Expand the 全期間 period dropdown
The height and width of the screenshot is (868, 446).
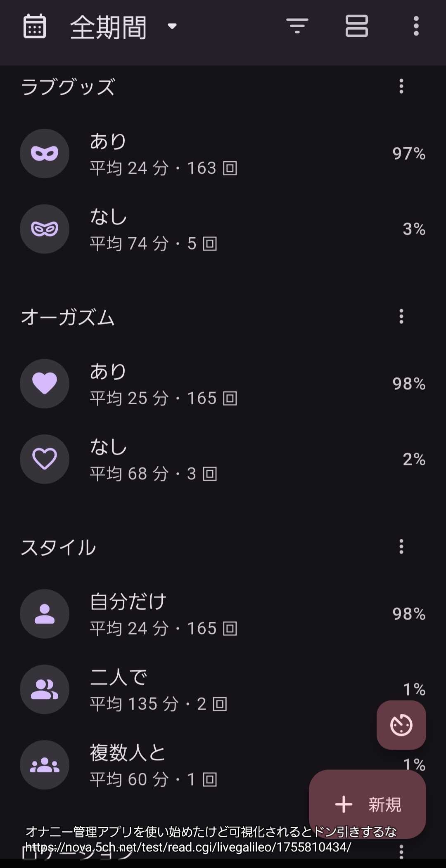point(124,27)
